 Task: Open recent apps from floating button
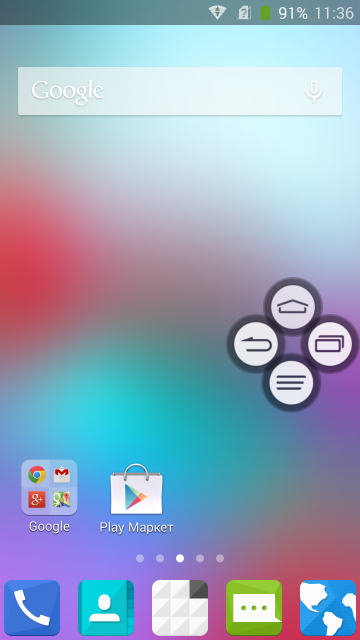click(330, 344)
